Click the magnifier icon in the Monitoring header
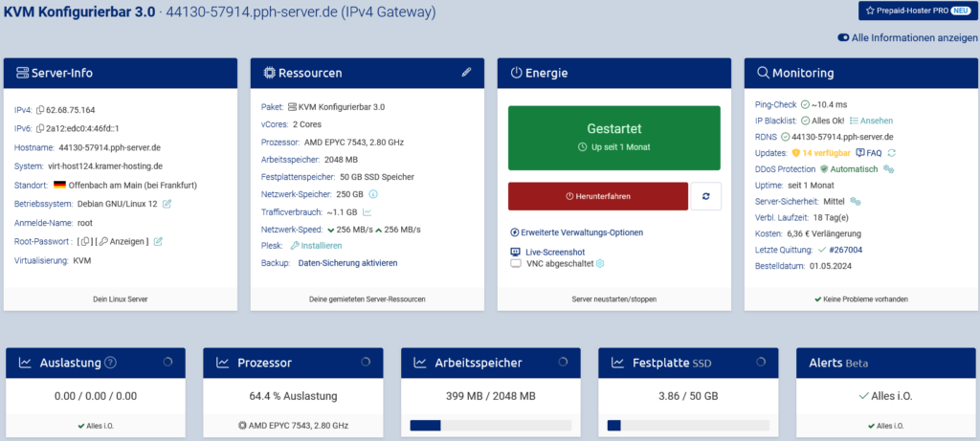The image size is (980, 441). [x=763, y=73]
